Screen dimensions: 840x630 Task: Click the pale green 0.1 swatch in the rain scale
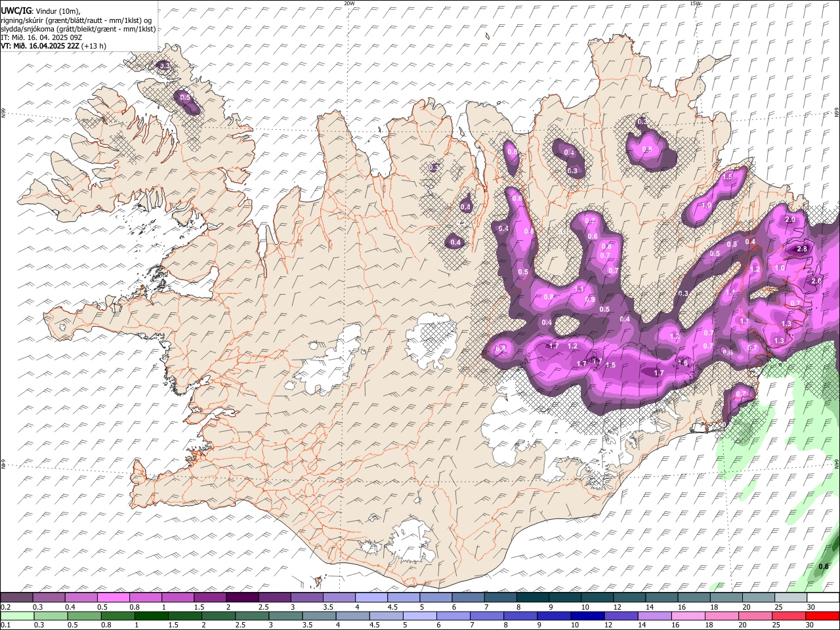[16, 616]
